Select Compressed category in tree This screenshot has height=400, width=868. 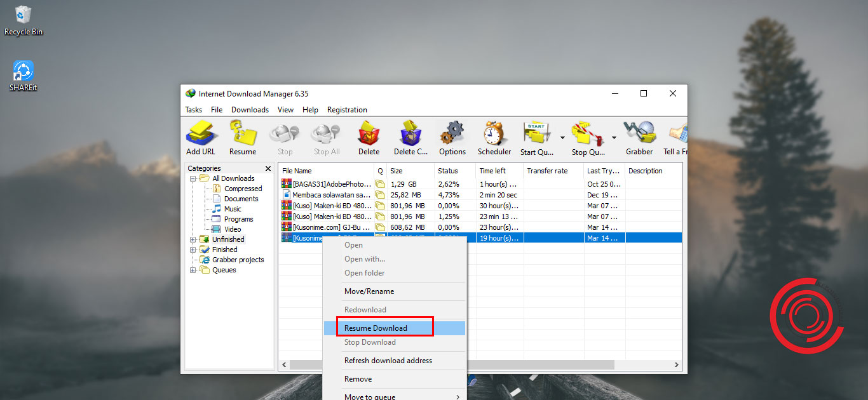[x=243, y=189]
